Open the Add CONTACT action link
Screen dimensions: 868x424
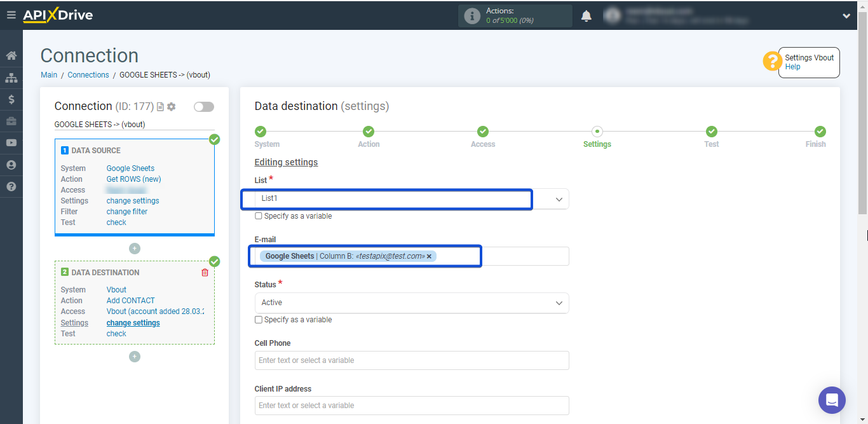(x=130, y=301)
